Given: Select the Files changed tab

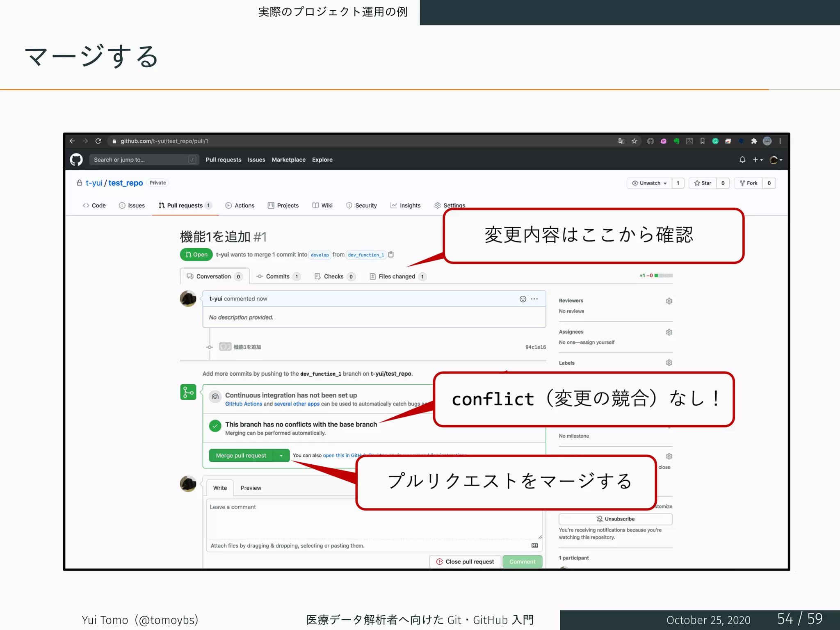Looking at the screenshot, I should (398, 276).
